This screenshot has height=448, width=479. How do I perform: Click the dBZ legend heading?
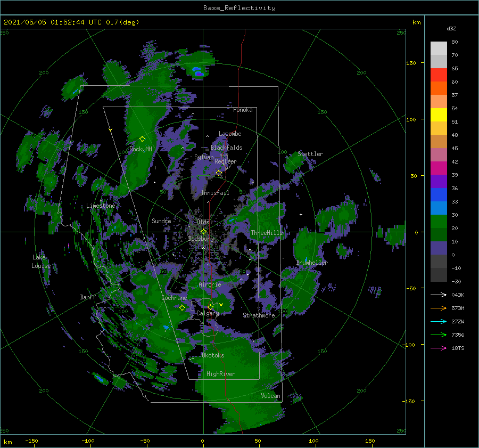451,29
